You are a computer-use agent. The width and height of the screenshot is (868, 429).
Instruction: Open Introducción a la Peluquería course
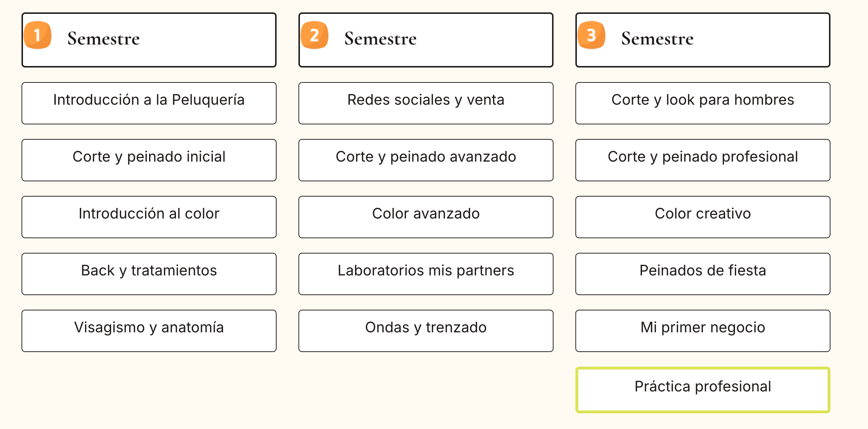tap(149, 103)
